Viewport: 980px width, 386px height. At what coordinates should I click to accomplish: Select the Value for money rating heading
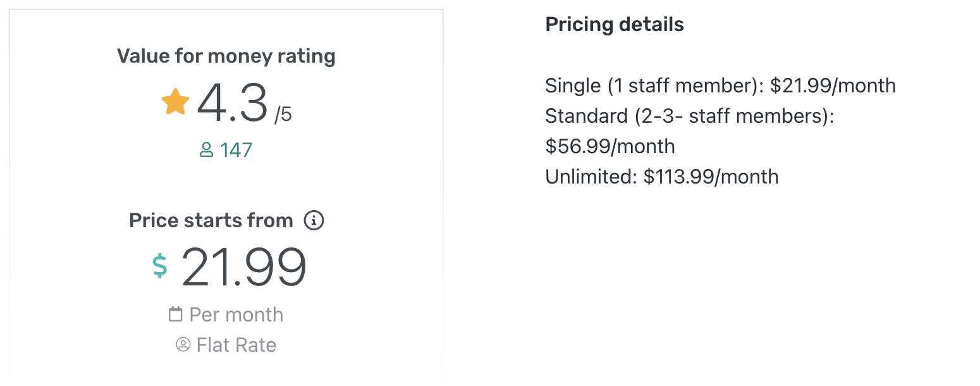point(226,56)
